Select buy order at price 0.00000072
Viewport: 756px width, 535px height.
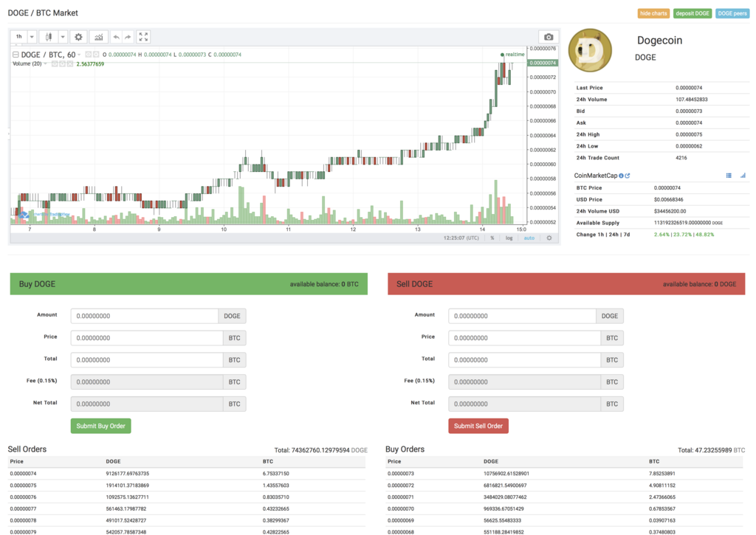click(564, 486)
